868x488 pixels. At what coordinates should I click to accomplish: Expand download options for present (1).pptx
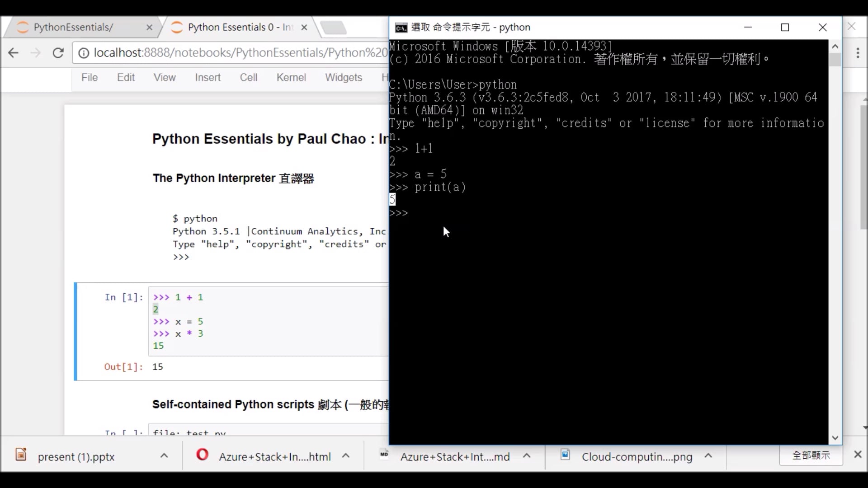[164, 456]
